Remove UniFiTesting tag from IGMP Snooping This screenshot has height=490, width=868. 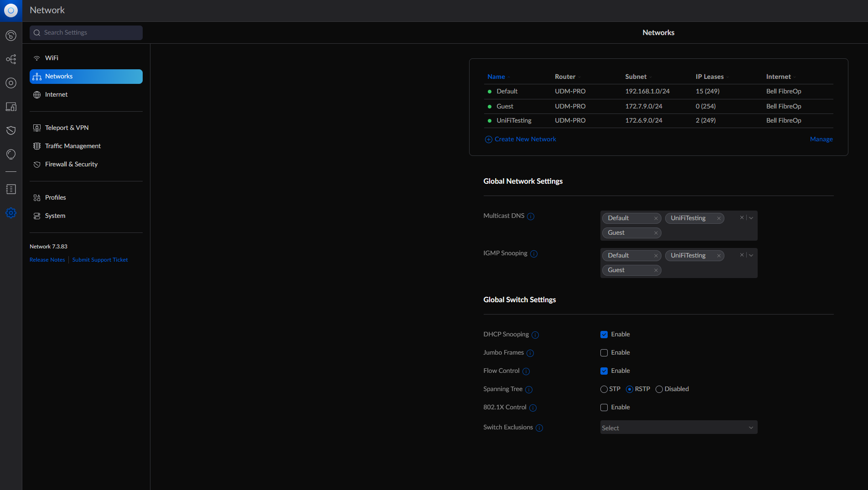[719, 256]
